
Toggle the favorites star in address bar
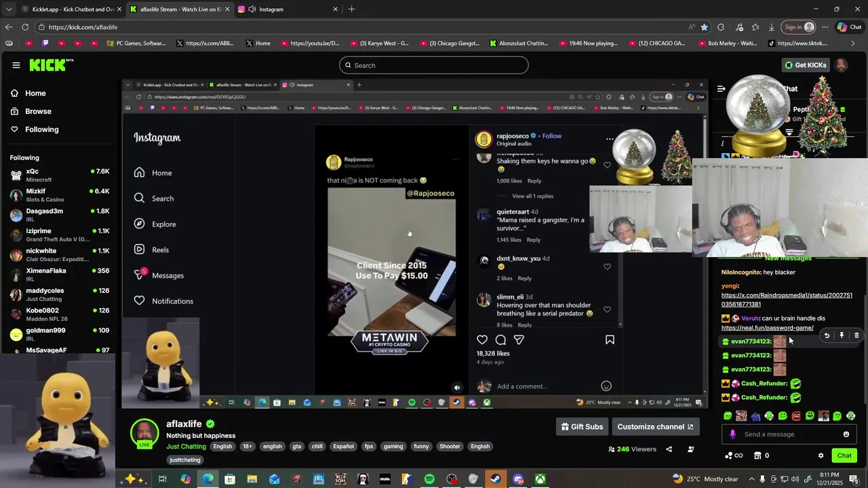(704, 27)
